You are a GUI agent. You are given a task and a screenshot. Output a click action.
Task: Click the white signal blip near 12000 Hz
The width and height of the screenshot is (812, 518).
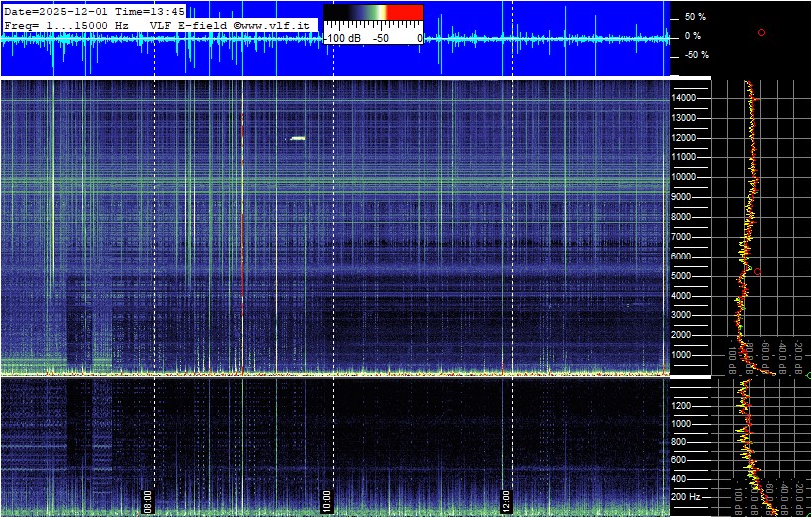298,138
